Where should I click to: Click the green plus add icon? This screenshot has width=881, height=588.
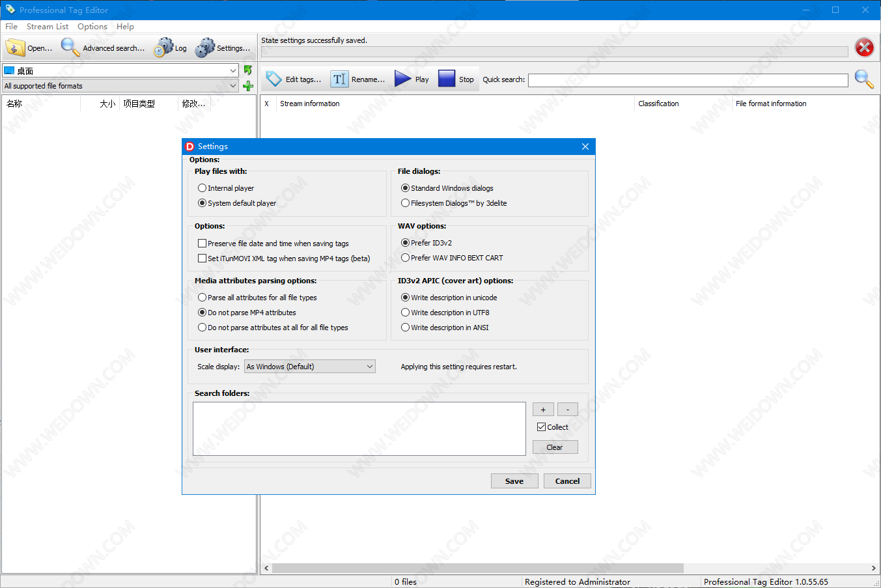(247, 86)
